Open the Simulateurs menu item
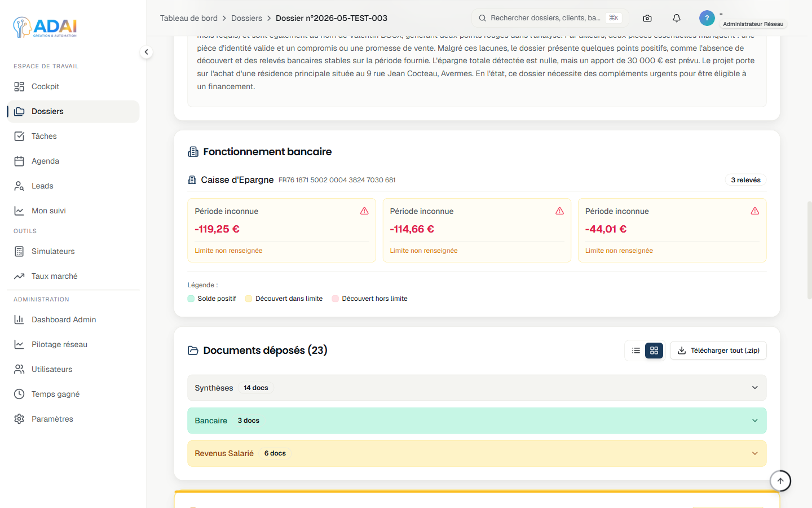This screenshot has width=812, height=508. click(x=73, y=251)
